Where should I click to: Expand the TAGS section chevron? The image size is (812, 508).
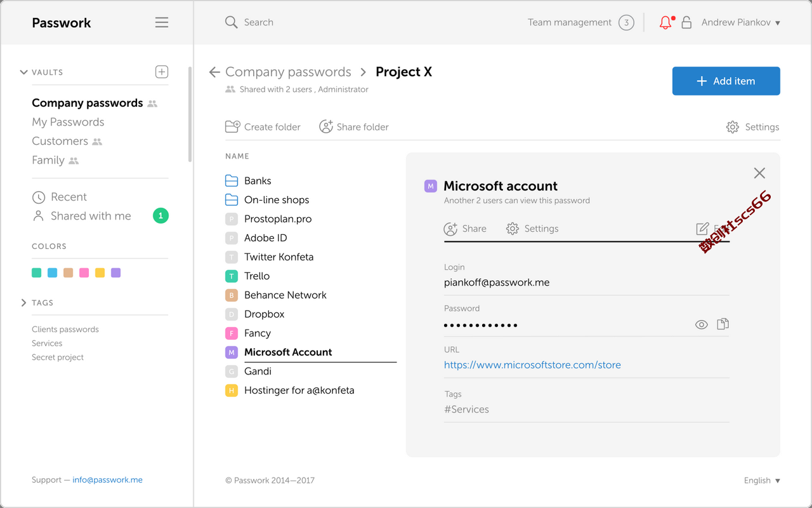24,303
